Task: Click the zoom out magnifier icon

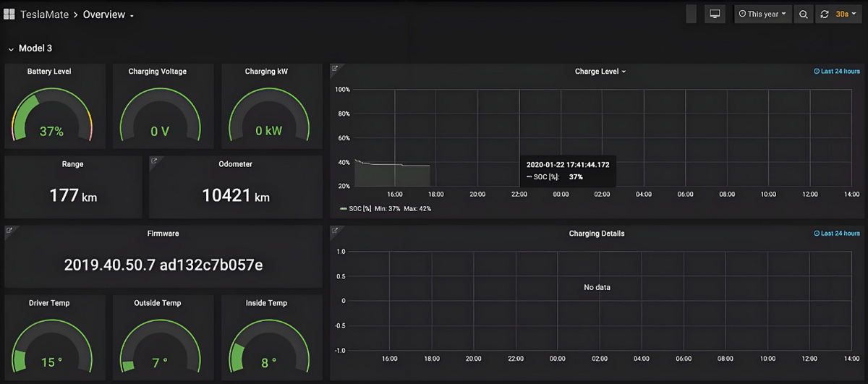Action: tap(803, 14)
